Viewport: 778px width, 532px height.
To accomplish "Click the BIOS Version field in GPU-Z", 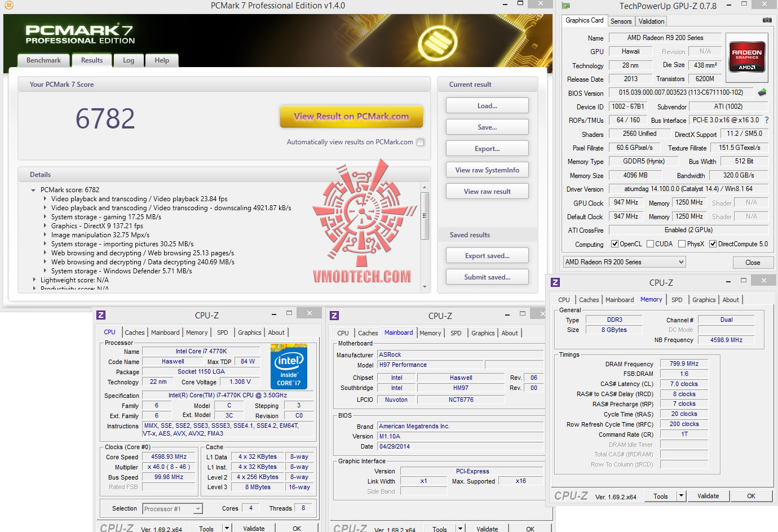I will (681, 92).
